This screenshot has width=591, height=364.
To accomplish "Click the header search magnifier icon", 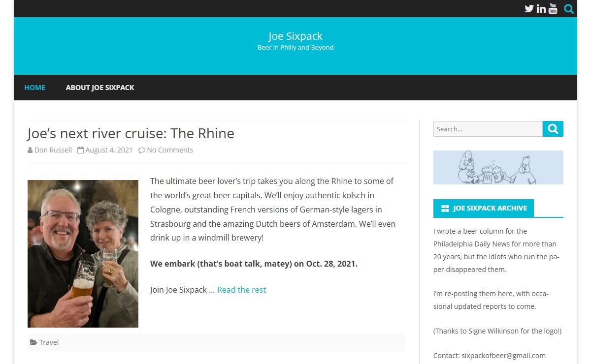I will (569, 8).
